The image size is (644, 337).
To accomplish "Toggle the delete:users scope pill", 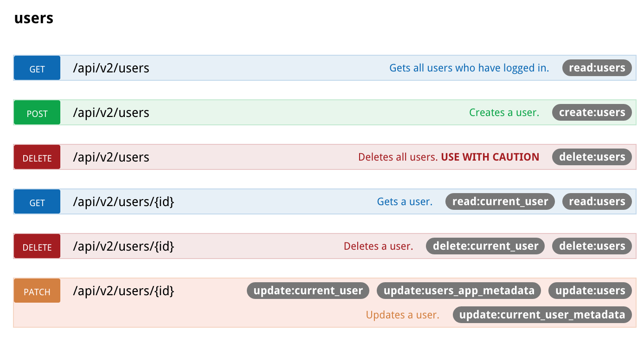I will pos(592,157).
